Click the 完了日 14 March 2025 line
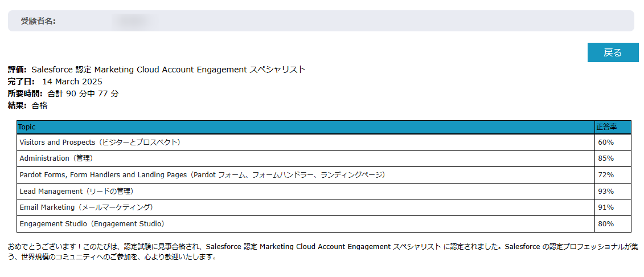The image size is (644, 277). tap(55, 82)
